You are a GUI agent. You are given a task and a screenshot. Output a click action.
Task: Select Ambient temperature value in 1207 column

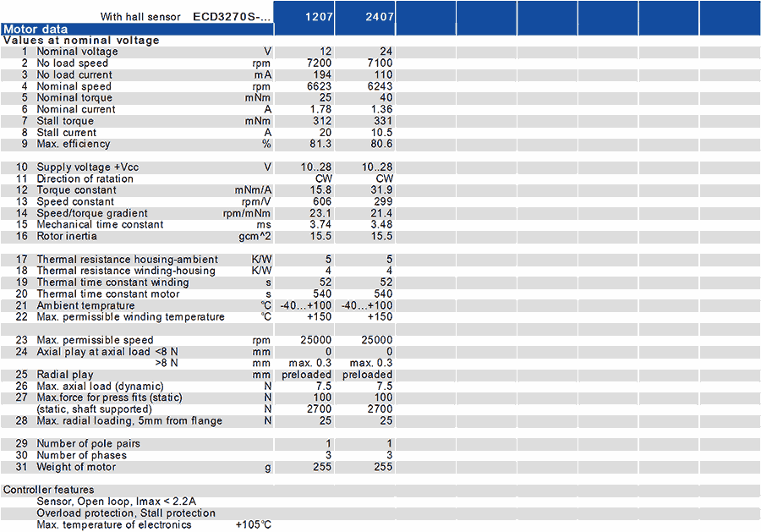coord(306,306)
